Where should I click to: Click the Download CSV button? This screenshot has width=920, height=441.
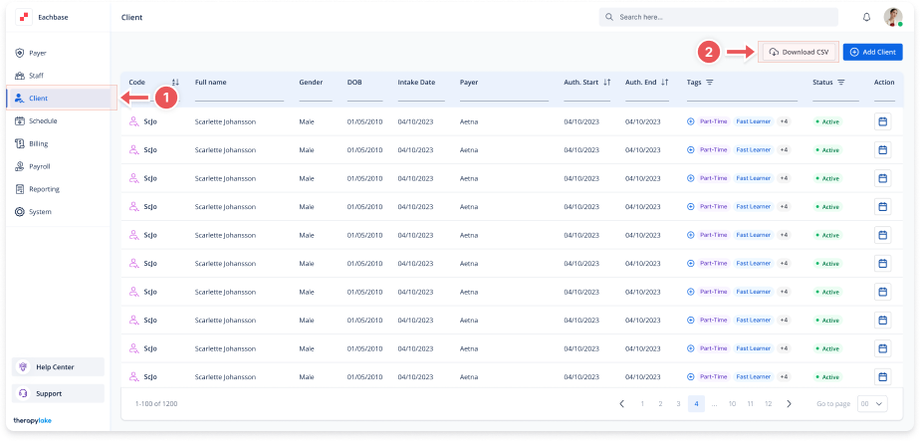pyautogui.click(x=799, y=51)
